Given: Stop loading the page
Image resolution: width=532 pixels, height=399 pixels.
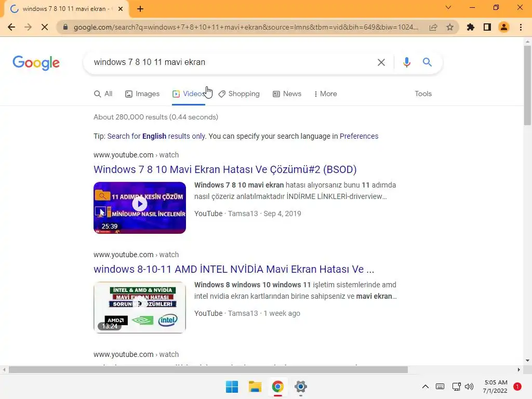Looking at the screenshot, I should 45,27.
